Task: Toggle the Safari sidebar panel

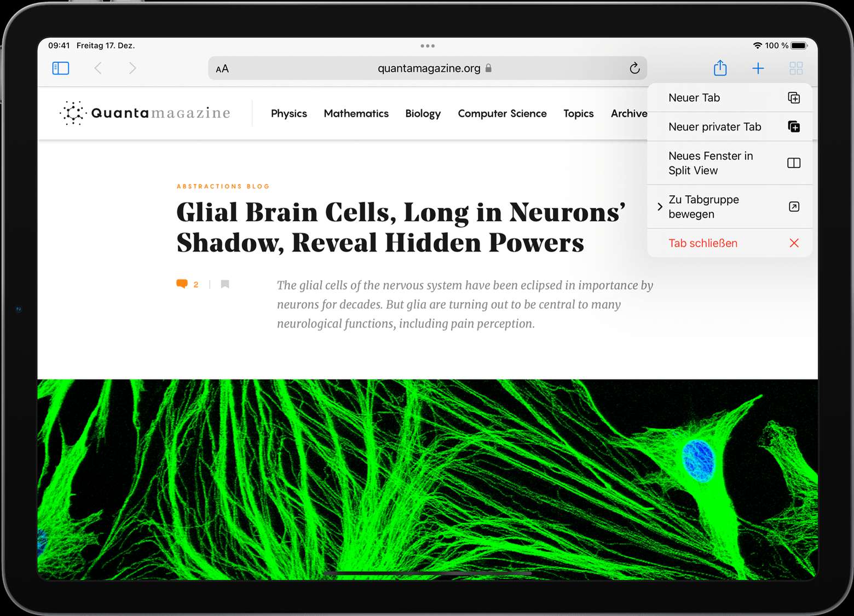Action: click(x=60, y=68)
